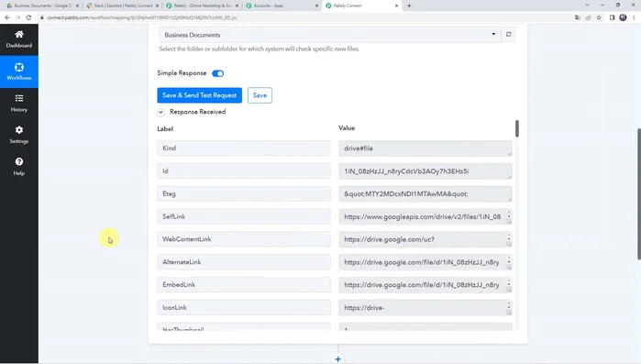Switch to the Slack Slackbot tab
The width and height of the screenshot is (641, 364).
pos(123,6)
